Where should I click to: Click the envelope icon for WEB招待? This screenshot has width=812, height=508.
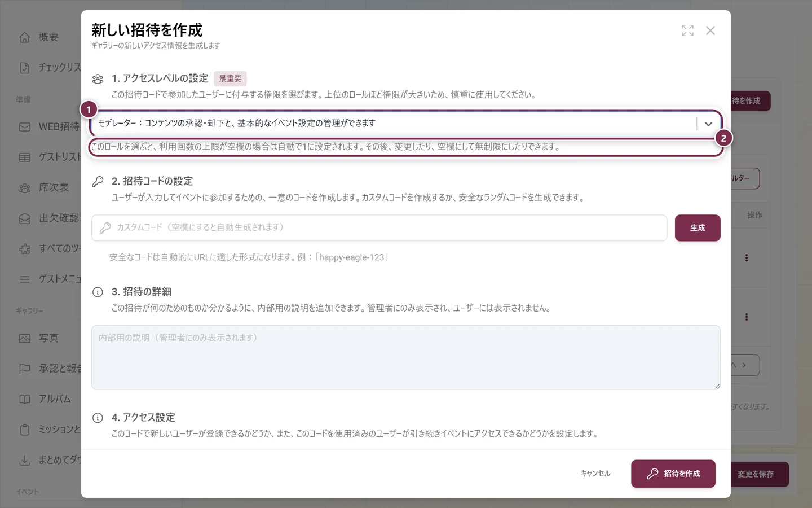[25, 127]
